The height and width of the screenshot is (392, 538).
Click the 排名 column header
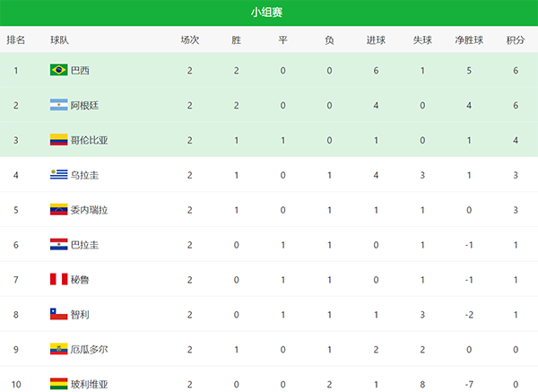pyautogui.click(x=16, y=40)
